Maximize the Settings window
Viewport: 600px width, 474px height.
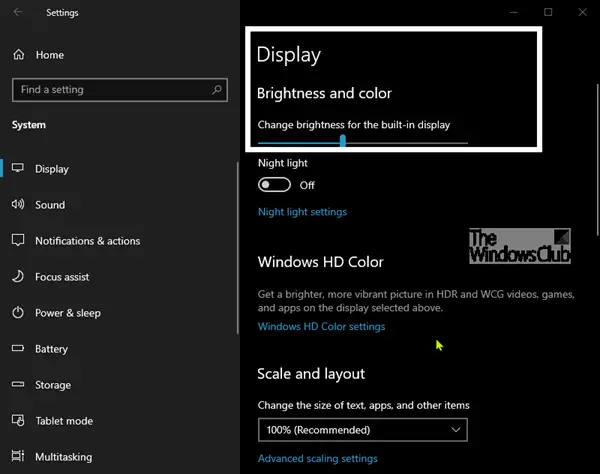click(x=548, y=12)
